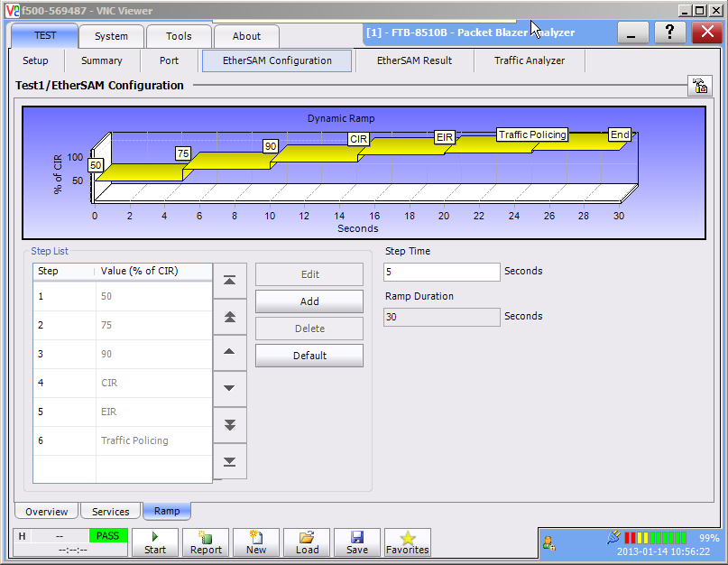The image size is (728, 565).
Task: Click the Delete step button
Action: 309,329
